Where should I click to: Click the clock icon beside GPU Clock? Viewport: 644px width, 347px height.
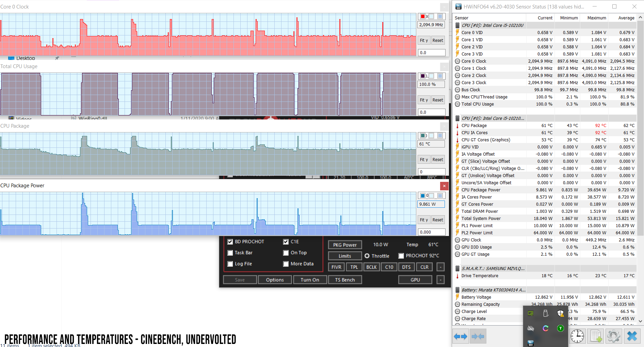[457, 240]
